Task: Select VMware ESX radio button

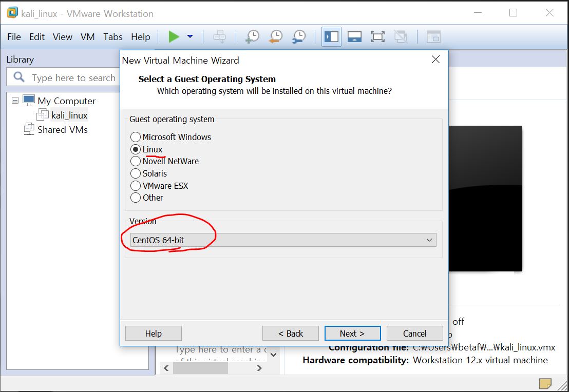Action: pyautogui.click(x=136, y=186)
